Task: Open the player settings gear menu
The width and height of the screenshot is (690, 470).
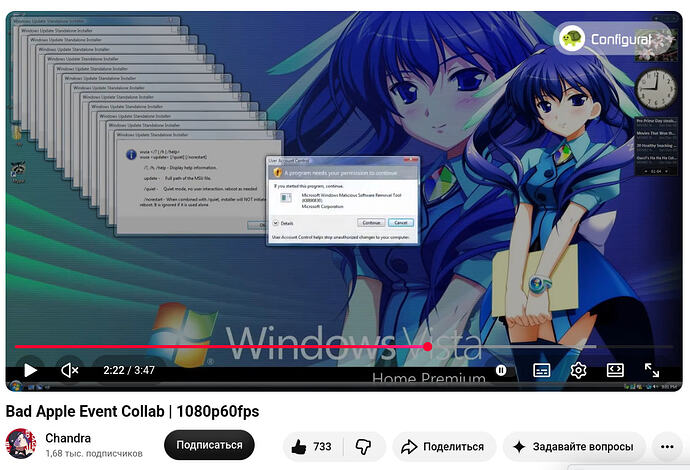Action: tap(578, 371)
